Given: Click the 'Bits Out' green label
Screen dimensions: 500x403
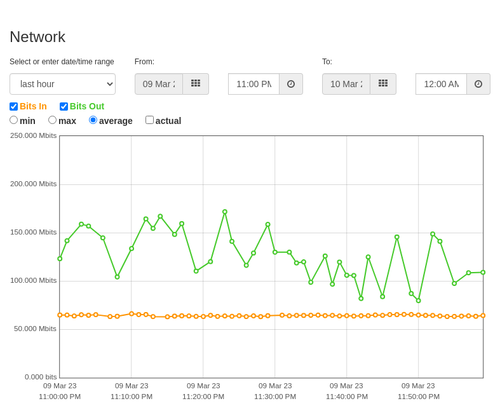Looking at the screenshot, I should click(x=87, y=106).
